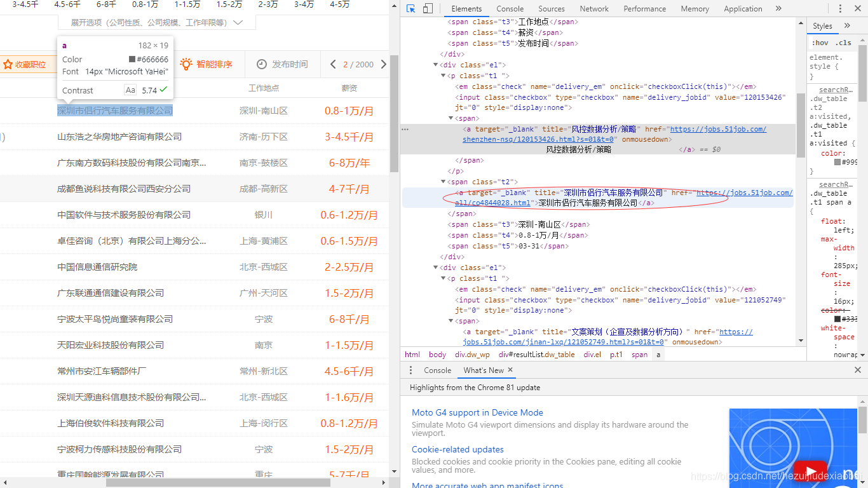Click the #333 color swatch in Styles
Screen dimensions: 868x488
(x=837, y=318)
